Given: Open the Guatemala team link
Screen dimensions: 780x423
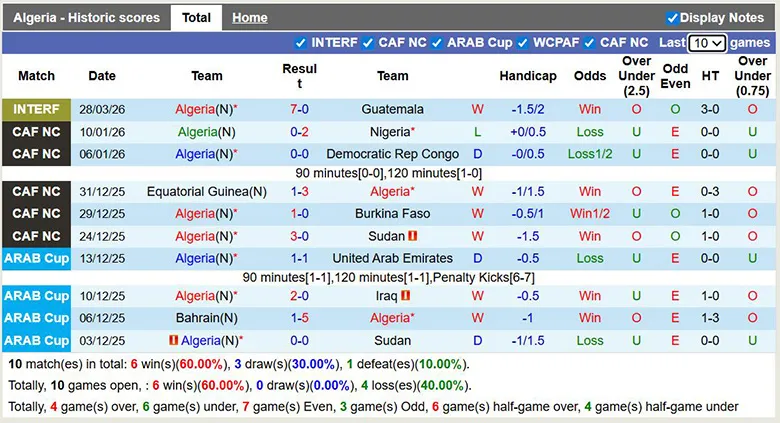Looking at the screenshot, I should pyautogui.click(x=393, y=109).
